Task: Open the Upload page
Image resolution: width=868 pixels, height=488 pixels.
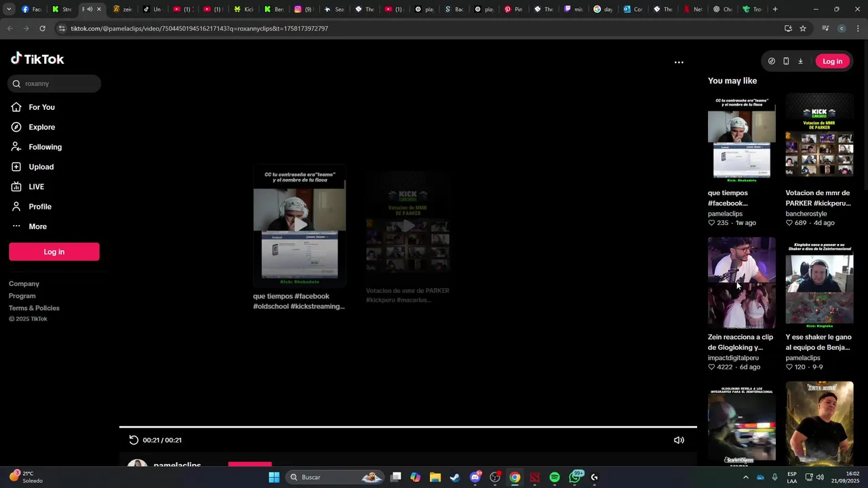Action: (x=41, y=167)
